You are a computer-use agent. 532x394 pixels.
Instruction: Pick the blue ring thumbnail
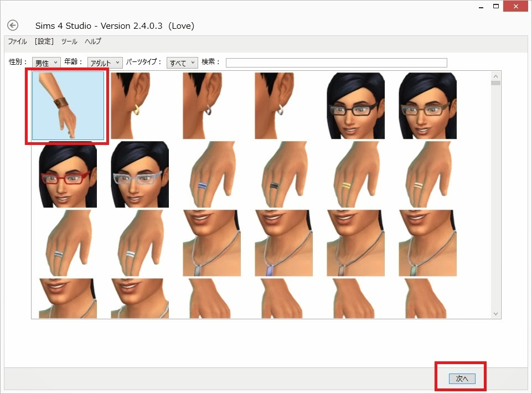[211, 174]
